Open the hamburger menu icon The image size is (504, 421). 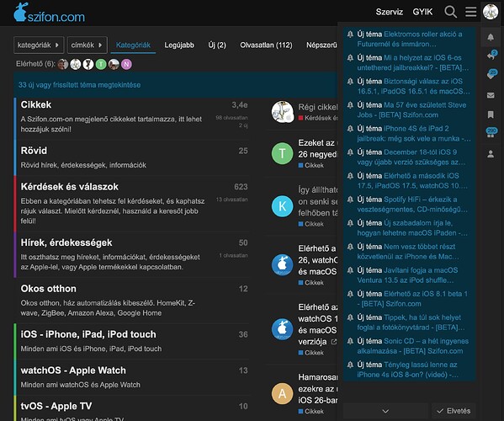click(470, 12)
